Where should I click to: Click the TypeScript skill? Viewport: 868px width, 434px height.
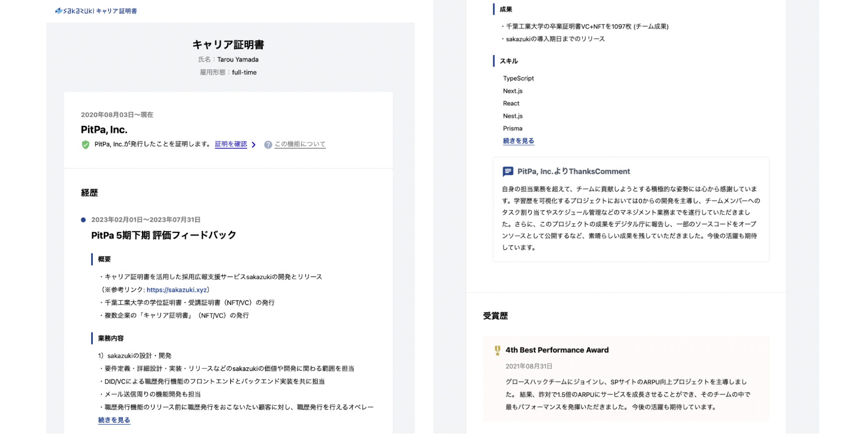pos(518,79)
